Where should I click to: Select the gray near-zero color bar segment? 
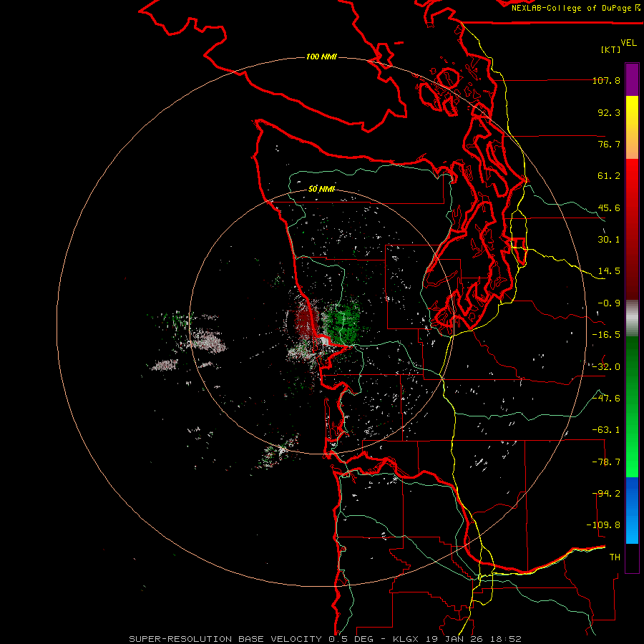[x=632, y=318]
